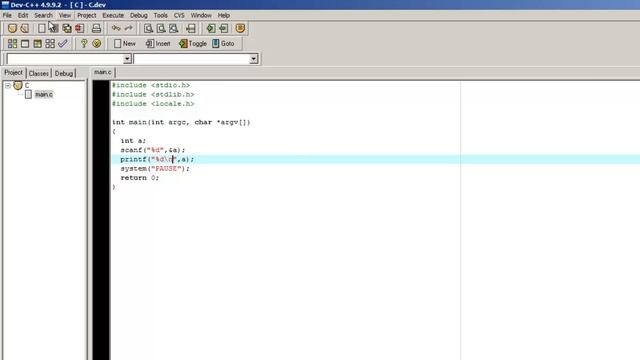The height and width of the screenshot is (360, 640).
Task: Click the scanf code line
Action: point(153,150)
